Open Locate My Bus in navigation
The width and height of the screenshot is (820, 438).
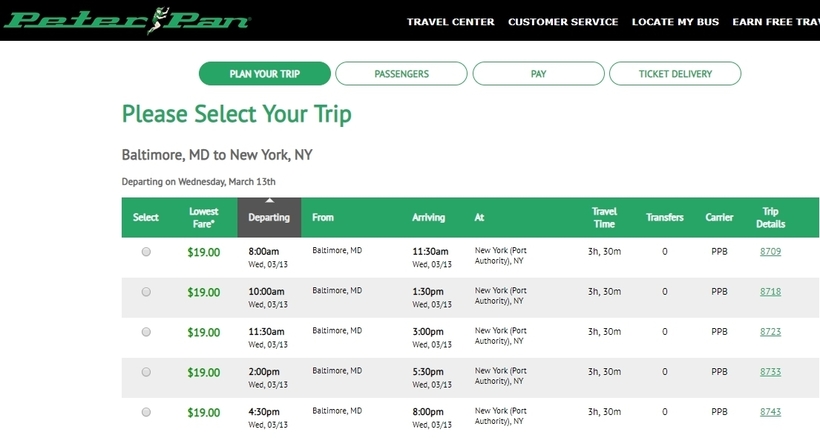coord(675,22)
